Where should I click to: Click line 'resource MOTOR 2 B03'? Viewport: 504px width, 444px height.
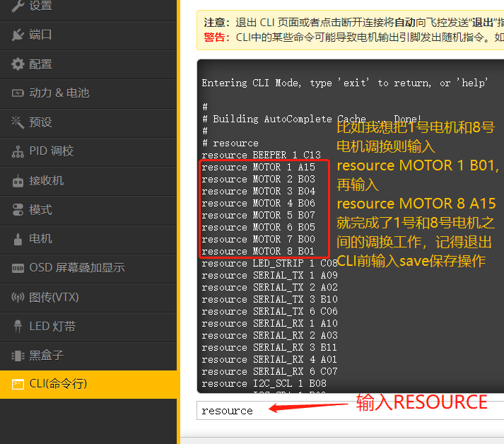click(x=259, y=179)
